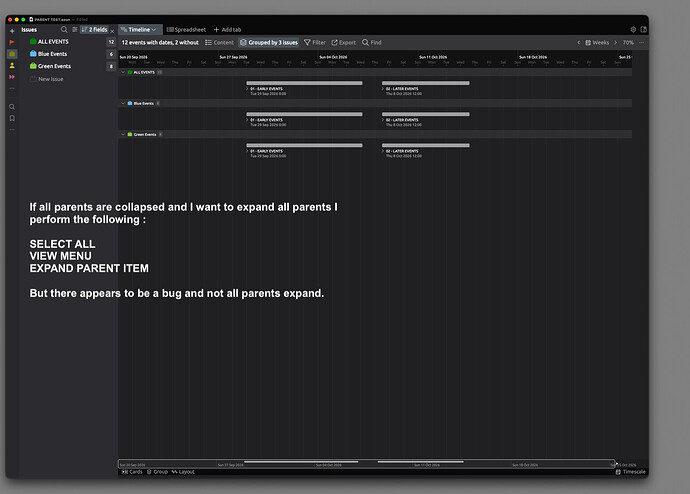
Task: Go to previous time range arrow left of Weeks
Action: pyautogui.click(x=578, y=43)
